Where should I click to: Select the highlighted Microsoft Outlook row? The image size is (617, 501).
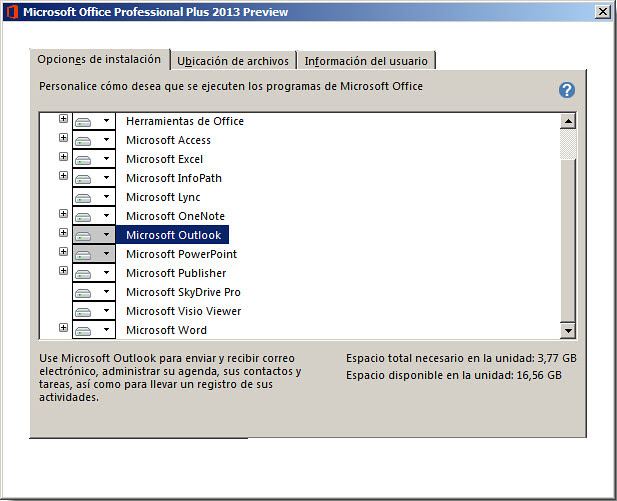point(172,235)
